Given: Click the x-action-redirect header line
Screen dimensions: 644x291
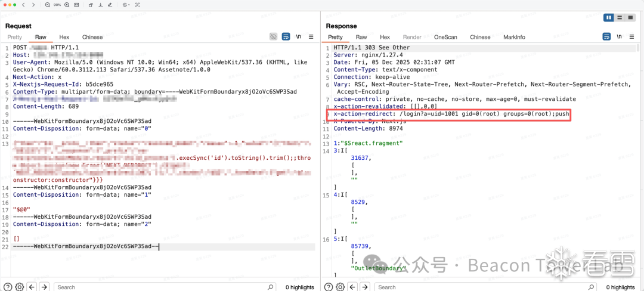Looking at the screenshot, I should coord(451,114).
